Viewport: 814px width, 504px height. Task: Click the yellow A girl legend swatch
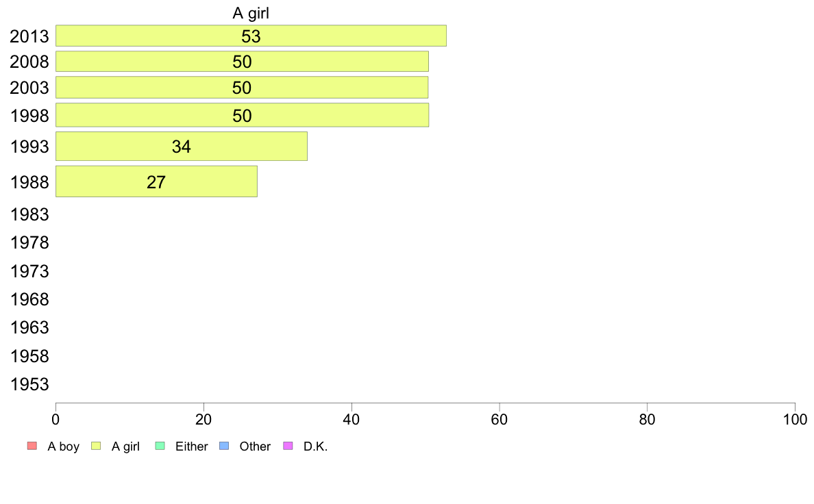96,446
